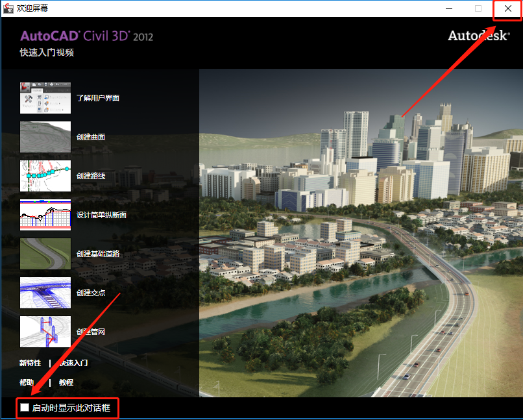Open the 帮助 link
This screenshot has width=523, height=420.
click(27, 382)
